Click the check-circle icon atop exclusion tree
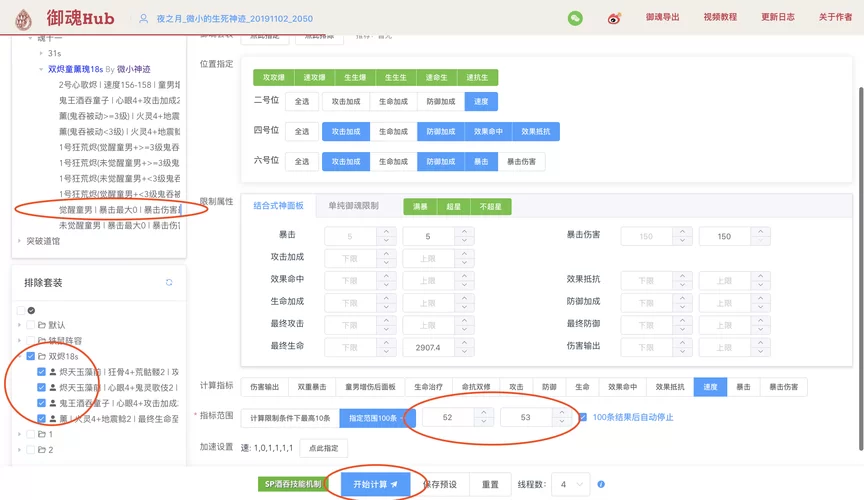This screenshot has width=864, height=500. (31, 310)
